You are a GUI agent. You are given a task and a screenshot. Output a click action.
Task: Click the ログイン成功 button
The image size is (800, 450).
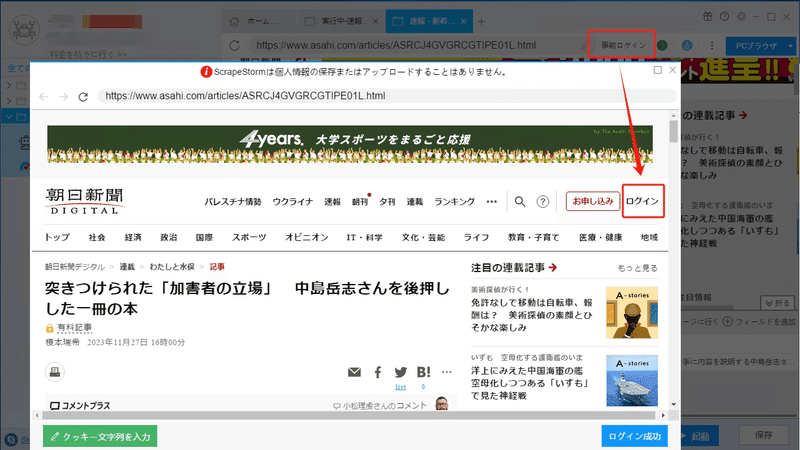click(634, 436)
